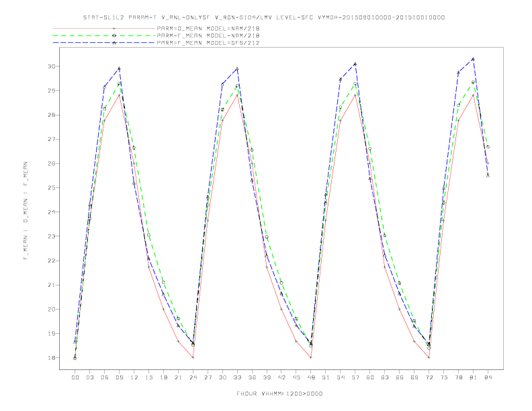The image size is (532, 411).
Task: Click x-axis forecast hour label 12
Action: pyautogui.click(x=134, y=377)
